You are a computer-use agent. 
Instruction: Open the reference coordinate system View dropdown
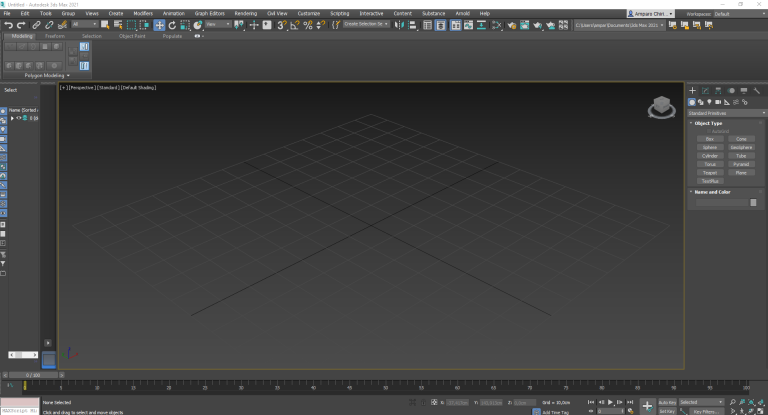coord(218,24)
